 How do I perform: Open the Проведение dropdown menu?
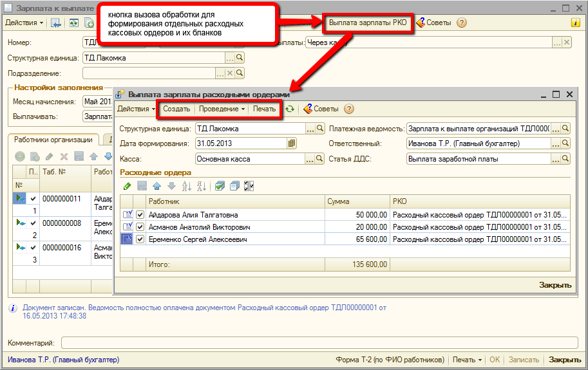221,109
